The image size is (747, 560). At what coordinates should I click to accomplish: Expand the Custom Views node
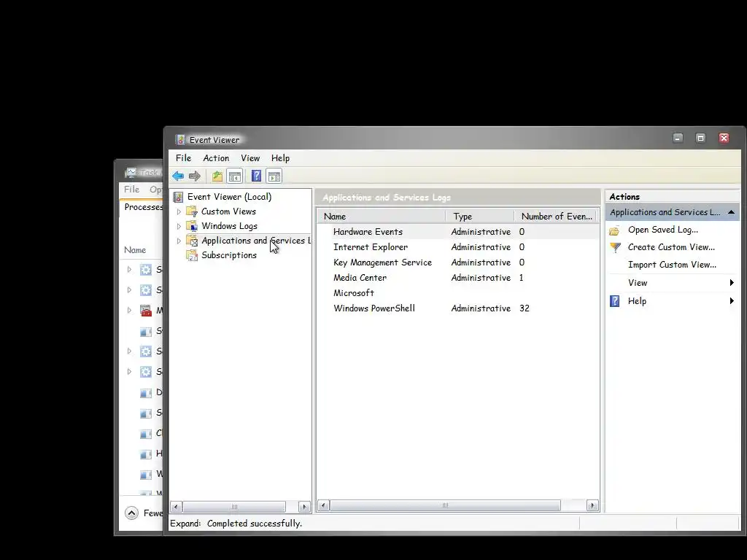click(179, 211)
